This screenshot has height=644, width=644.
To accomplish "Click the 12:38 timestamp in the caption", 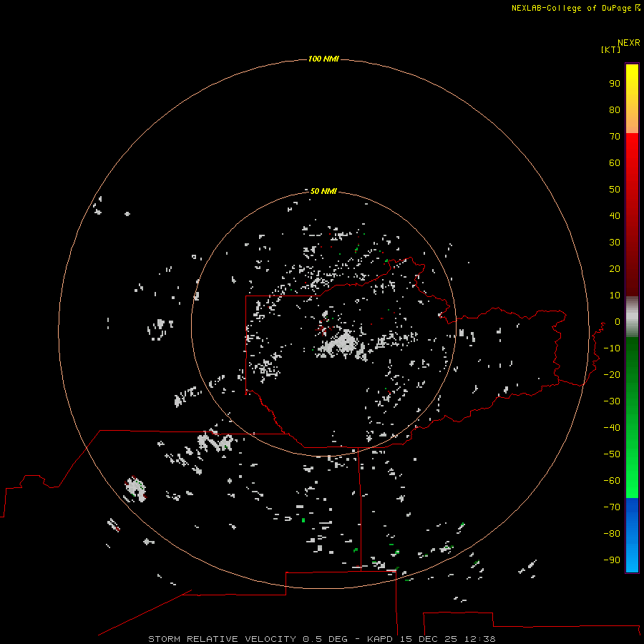I will tap(480, 639).
